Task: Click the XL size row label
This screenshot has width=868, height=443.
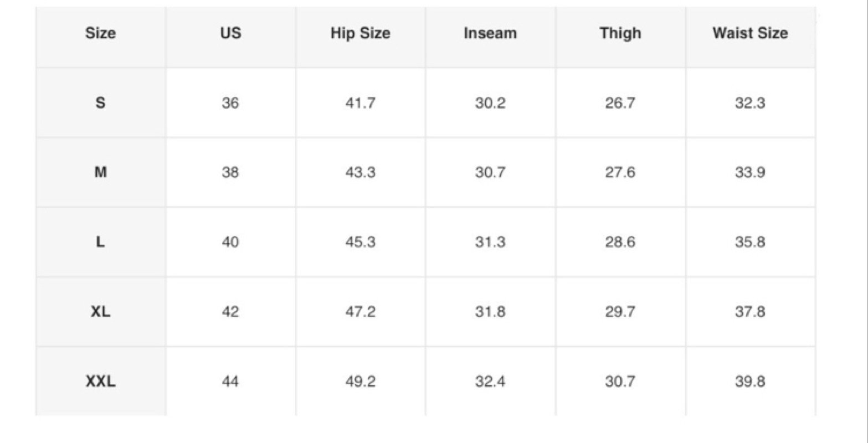Action: pyautogui.click(x=101, y=312)
